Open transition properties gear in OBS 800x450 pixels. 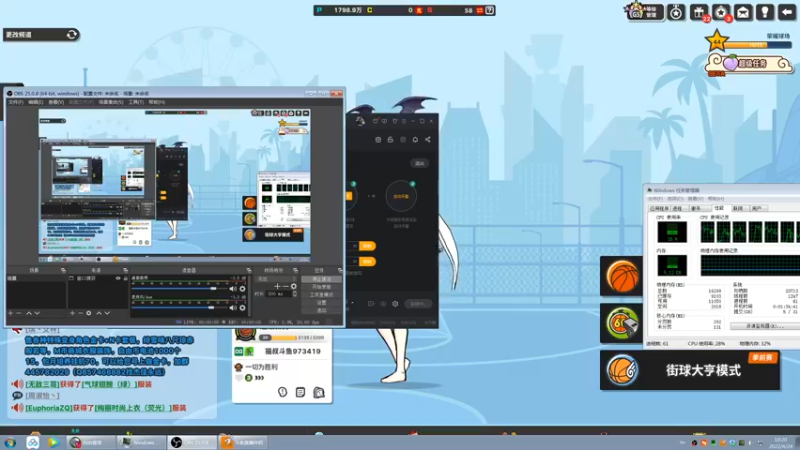(294, 286)
